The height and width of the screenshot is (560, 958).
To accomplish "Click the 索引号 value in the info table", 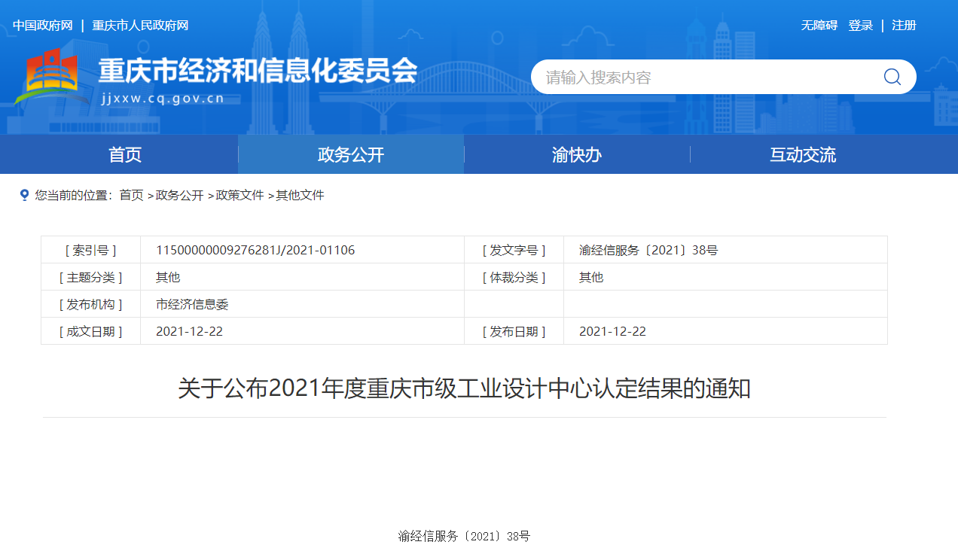I will 255,250.
